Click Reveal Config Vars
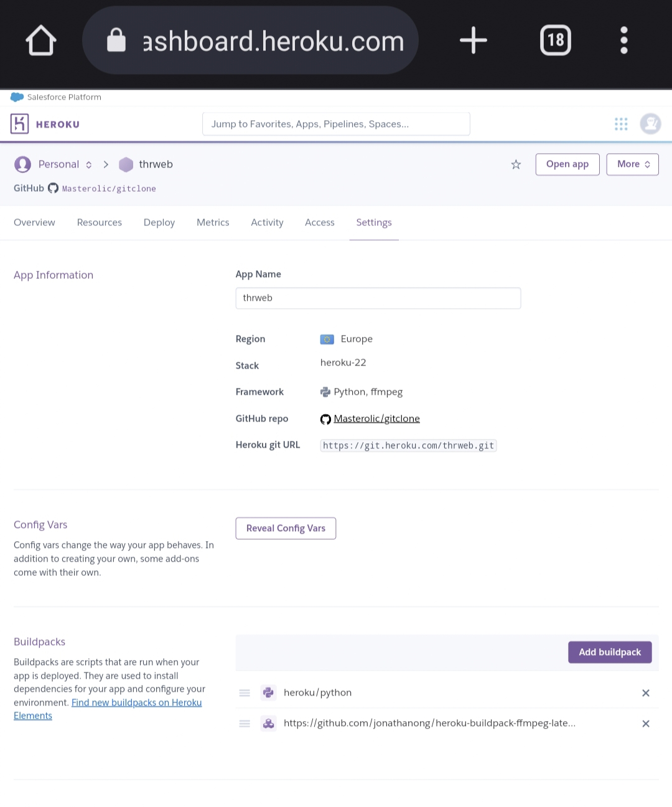The width and height of the screenshot is (672, 807). coord(286,528)
